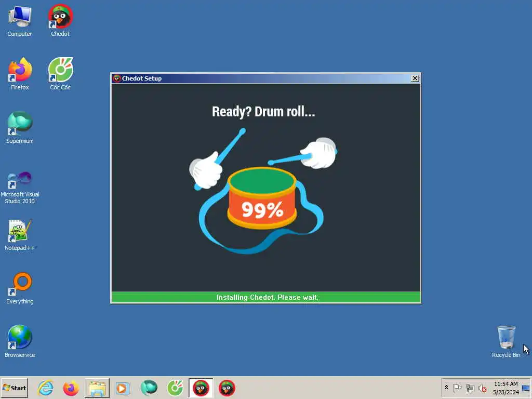Click the muted volume tray icon
The image size is (532, 399).
pos(482,388)
